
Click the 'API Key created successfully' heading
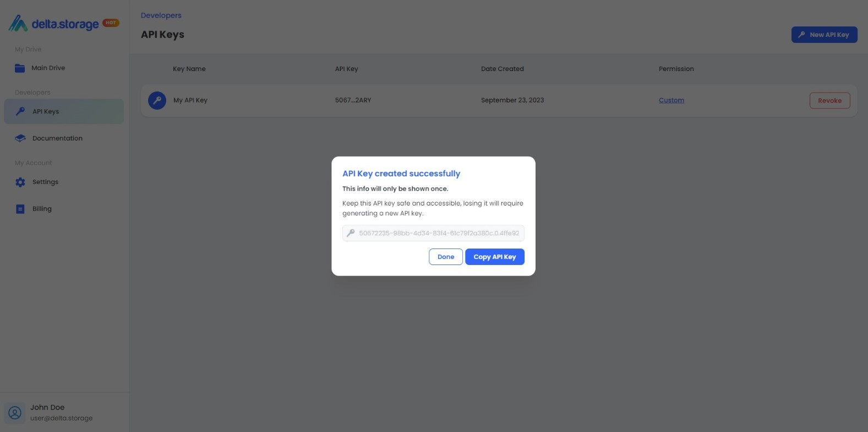coord(401,174)
